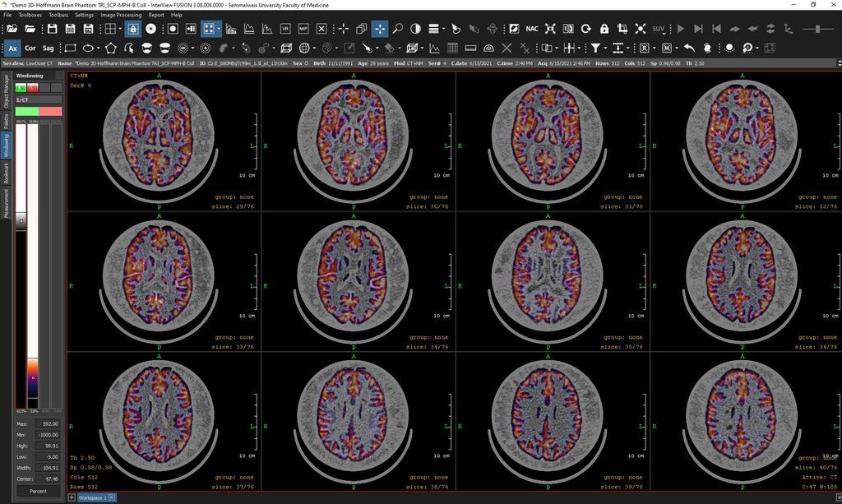This screenshot has height=504, width=842.
Task: Click the undo curved arrow icon
Action: [x=690, y=48]
